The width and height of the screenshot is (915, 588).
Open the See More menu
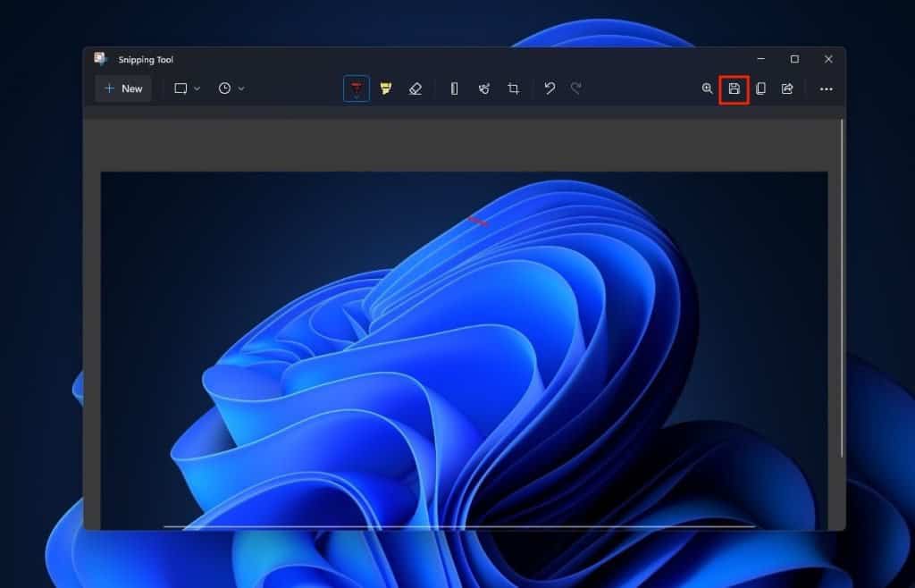point(827,88)
